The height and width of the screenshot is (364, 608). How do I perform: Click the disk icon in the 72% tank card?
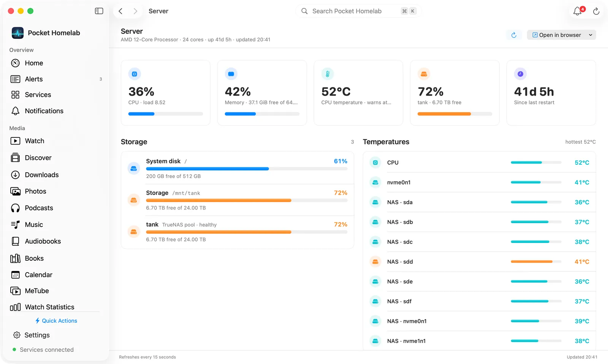pyautogui.click(x=424, y=74)
